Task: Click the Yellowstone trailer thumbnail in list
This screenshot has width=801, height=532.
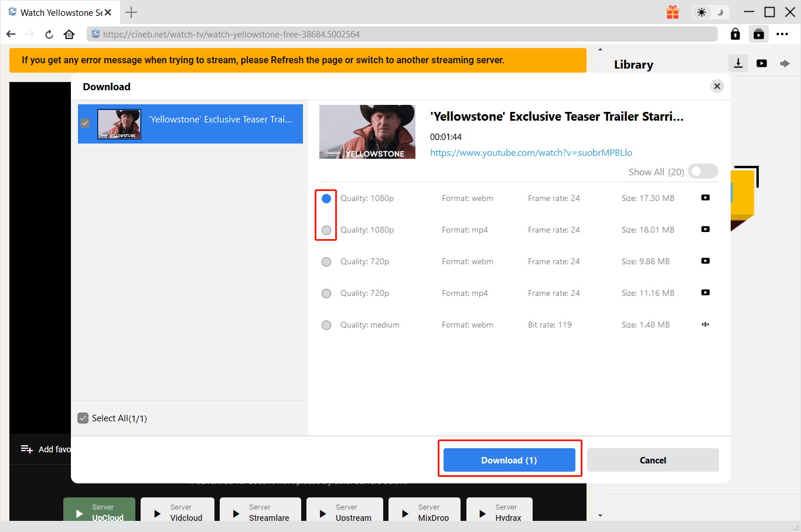Action: pyautogui.click(x=119, y=124)
